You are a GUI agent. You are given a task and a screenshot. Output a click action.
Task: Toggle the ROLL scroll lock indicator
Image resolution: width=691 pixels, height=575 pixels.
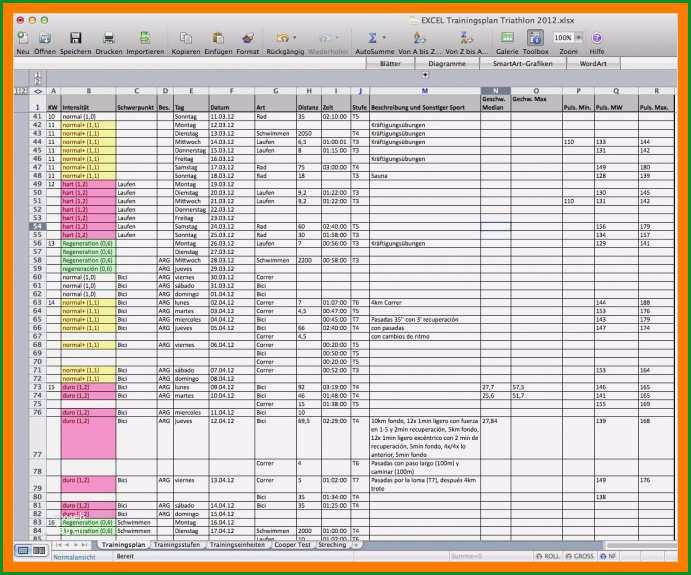548,556
